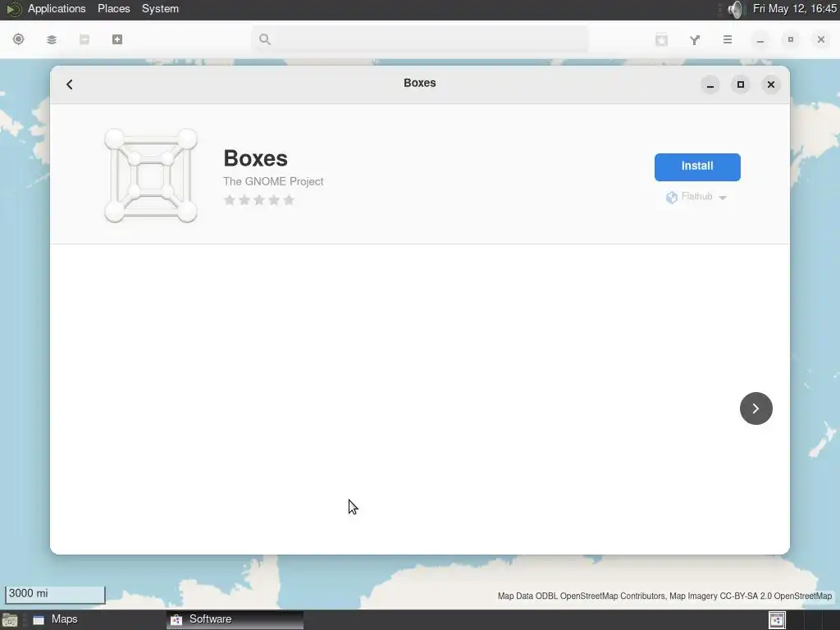840x630 pixels.
Task: Show next screenshot with the round arrow button
Action: point(756,409)
